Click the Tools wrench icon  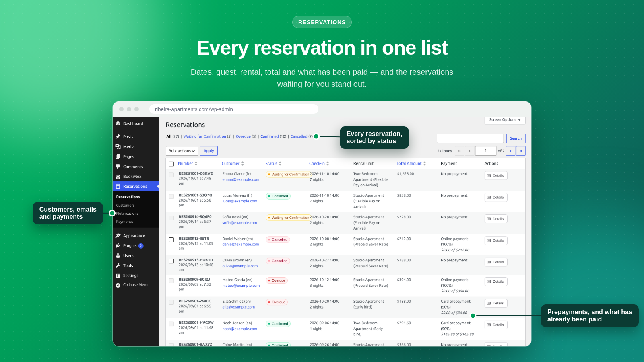pyautogui.click(x=118, y=266)
